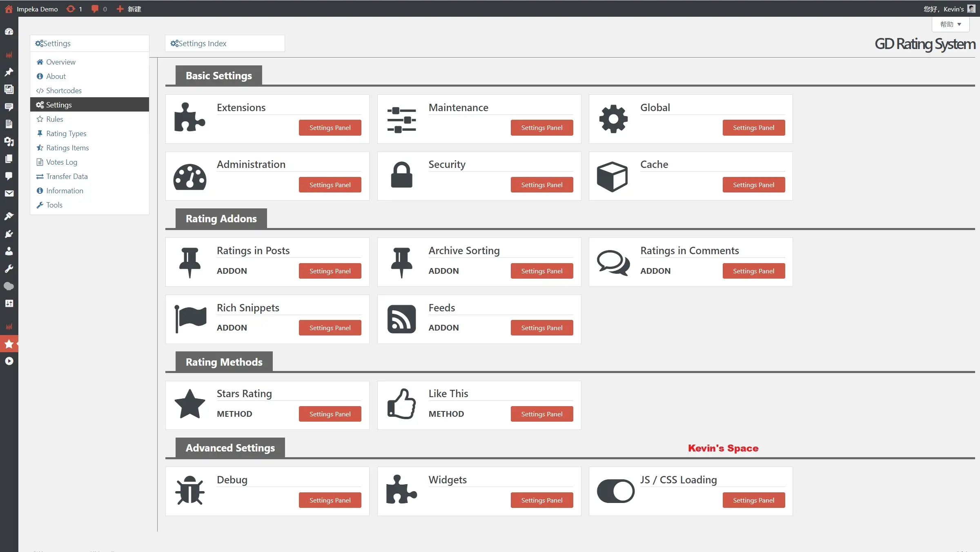Click the Like This thumbs-up icon
980x552 pixels.
click(401, 404)
